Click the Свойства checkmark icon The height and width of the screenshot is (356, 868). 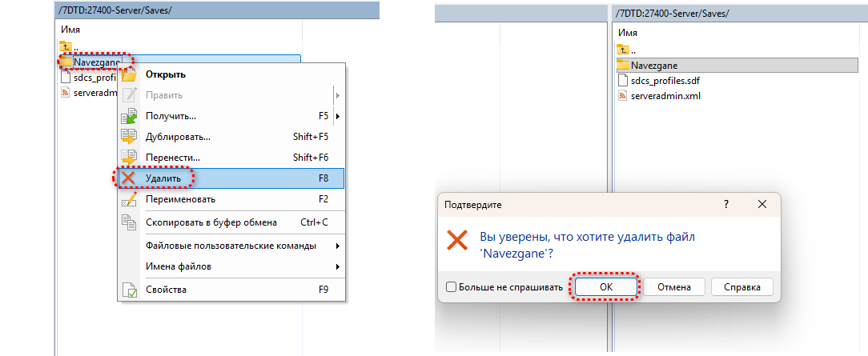coord(128,290)
